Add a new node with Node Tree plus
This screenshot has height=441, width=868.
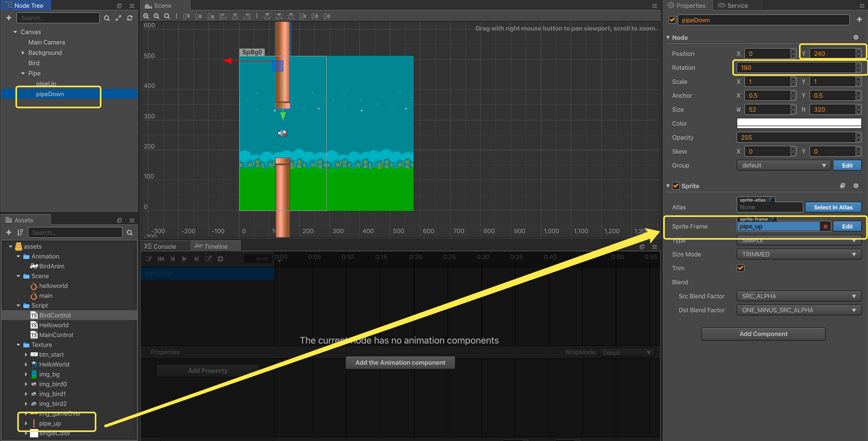pyautogui.click(x=9, y=18)
